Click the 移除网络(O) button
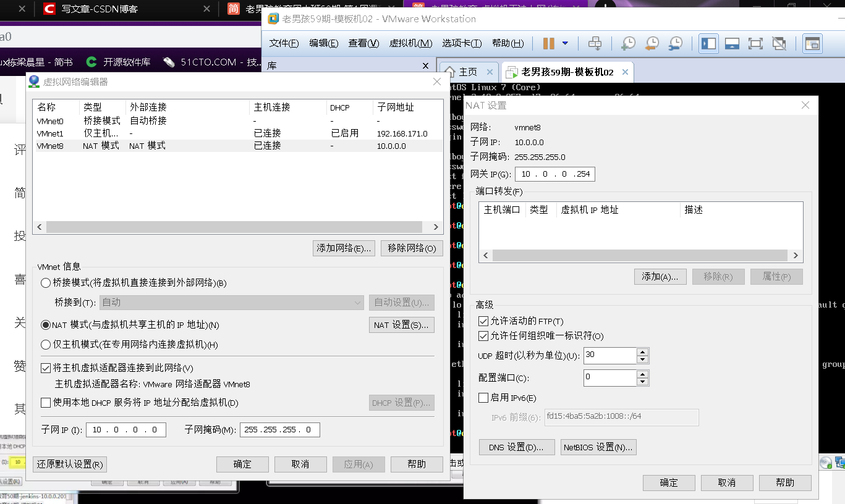This screenshot has width=845, height=504. coord(412,248)
